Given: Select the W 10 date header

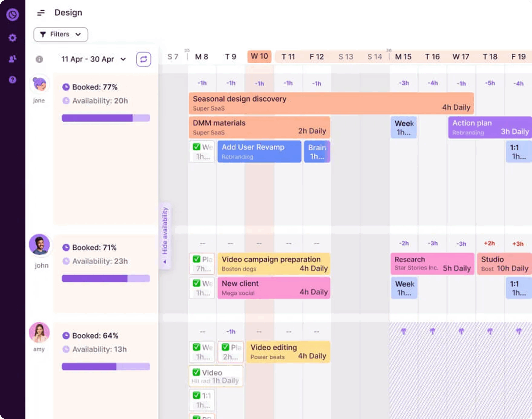Looking at the screenshot, I should (259, 56).
